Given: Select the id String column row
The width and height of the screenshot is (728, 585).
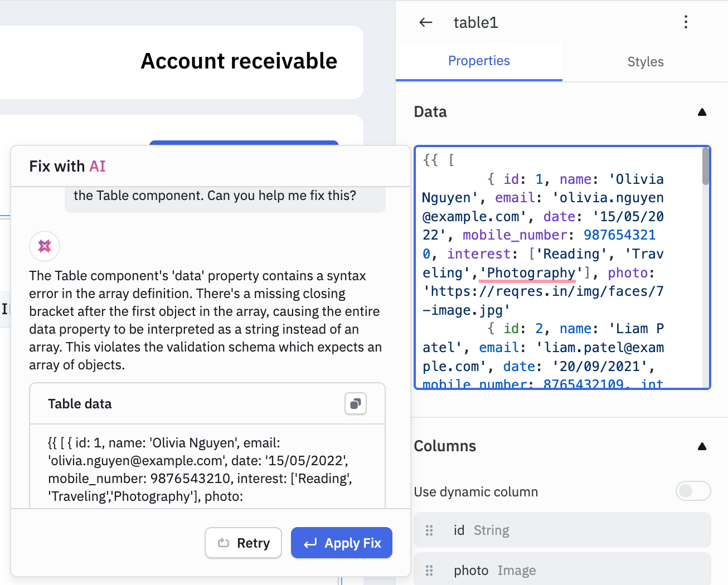Looking at the screenshot, I should 562,530.
